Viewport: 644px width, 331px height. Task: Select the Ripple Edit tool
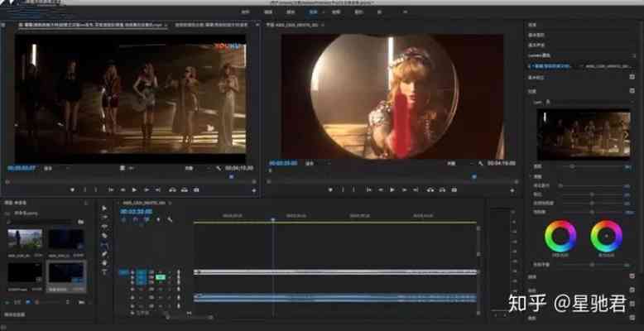(104, 226)
